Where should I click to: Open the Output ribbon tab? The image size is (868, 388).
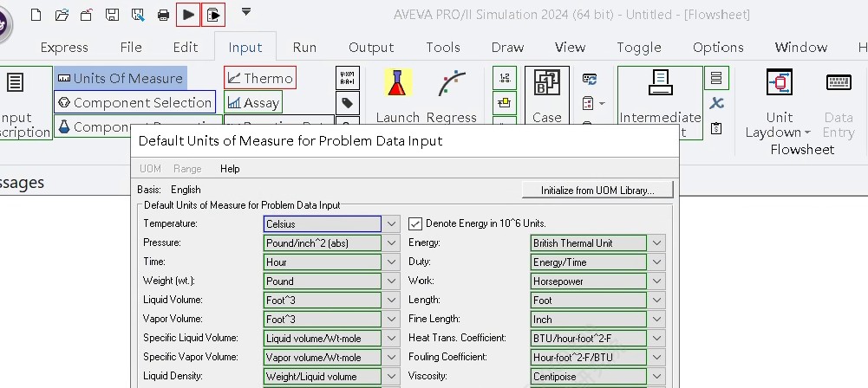coord(371,48)
